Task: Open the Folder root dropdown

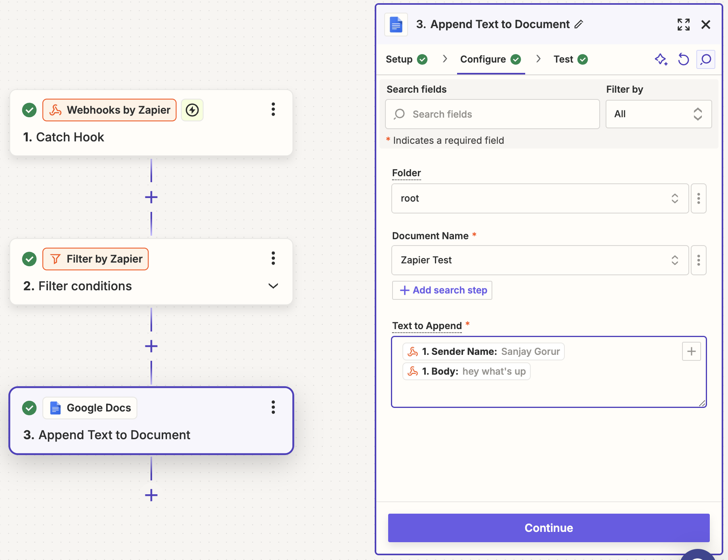Action: point(540,198)
